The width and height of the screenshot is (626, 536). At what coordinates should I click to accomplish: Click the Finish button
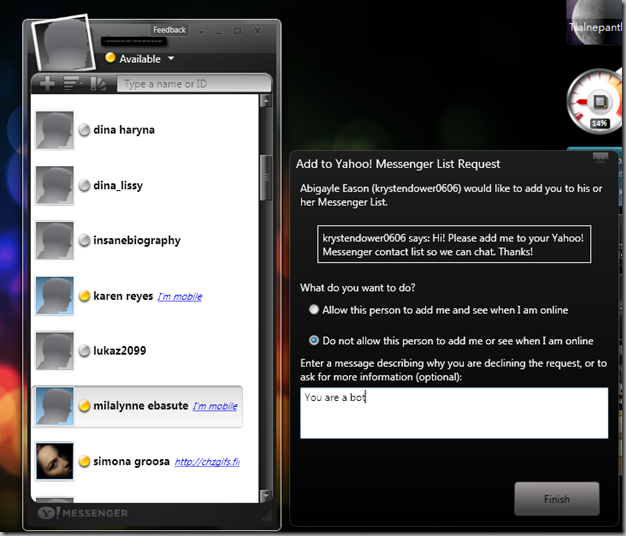pos(557,499)
